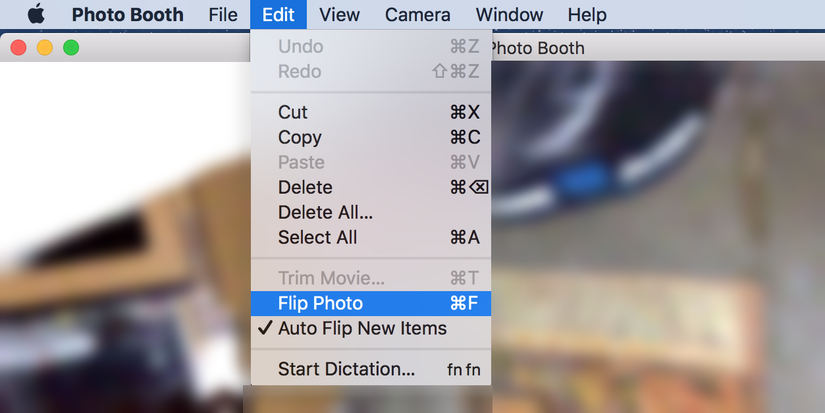The height and width of the screenshot is (413, 825).
Task: Click the green full-screen window button
Action: (x=71, y=48)
